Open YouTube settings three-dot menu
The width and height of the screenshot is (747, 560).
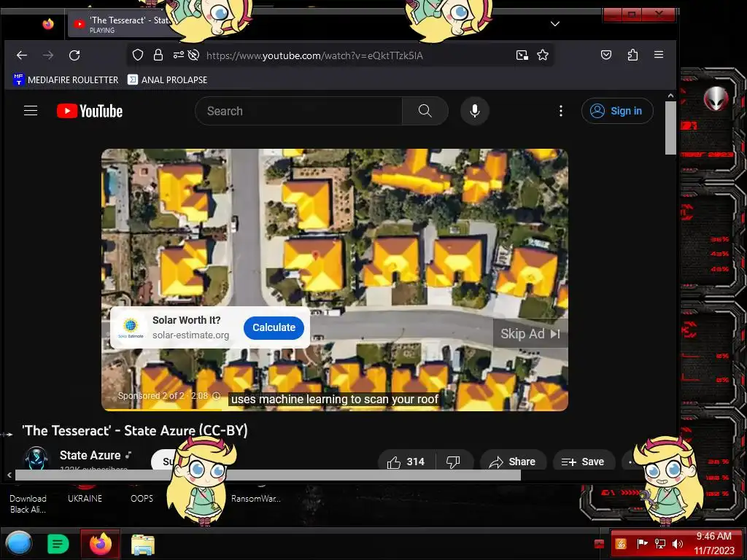[x=561, y=111]
